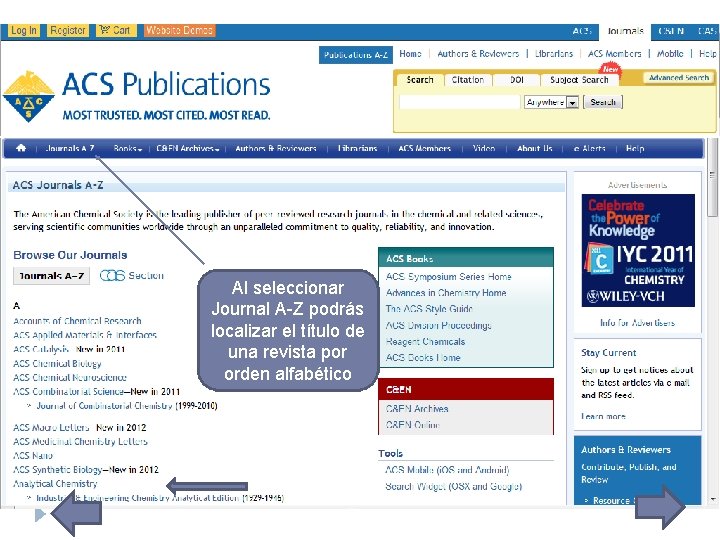Click the home icon in navigation bar

[x=21, y=148]
